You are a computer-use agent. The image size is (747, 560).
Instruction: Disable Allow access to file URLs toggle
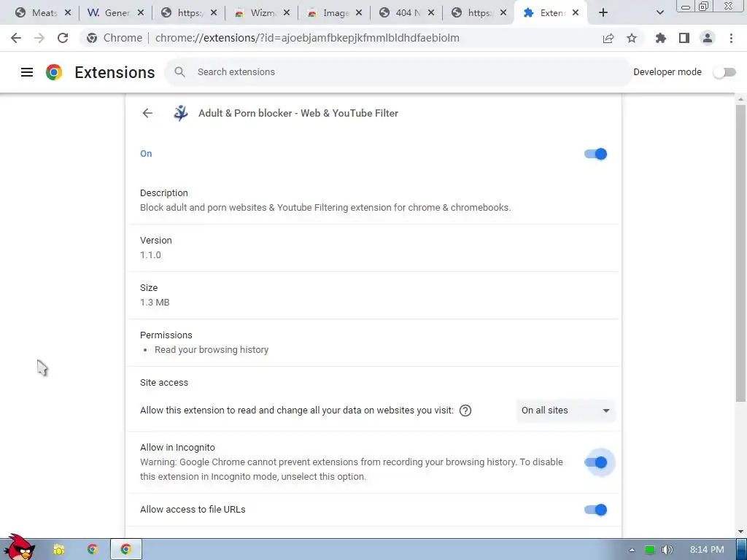(x=595, y=510)
